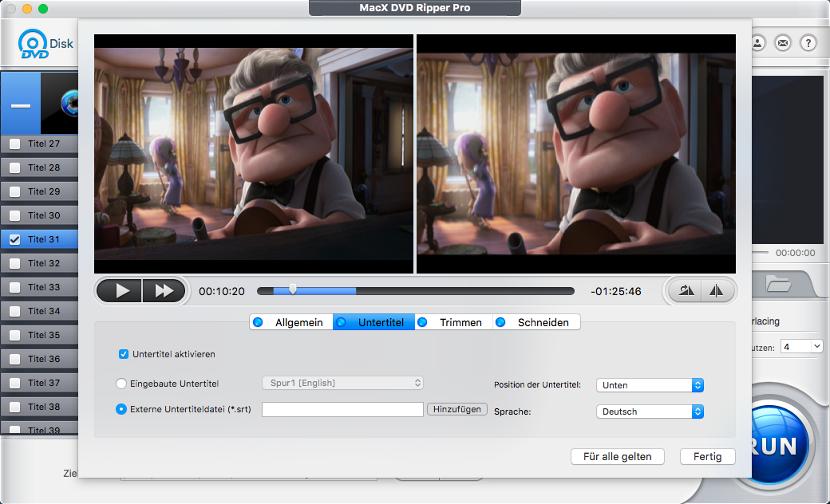
Task: Click the Fertig button
Action: pyautogui.click(x=707, y=457)
